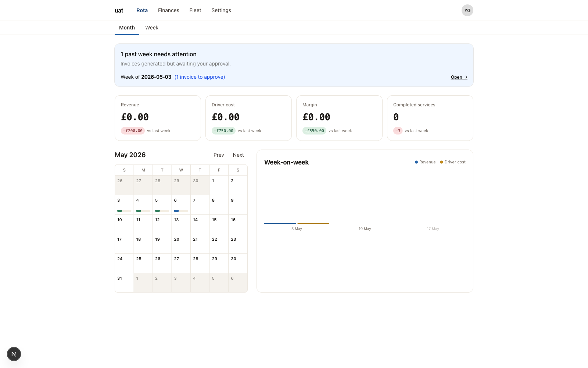Screen dimensions: 588x368
Task: Click the green progress bar on May 4
Action: tap(143, 211)
